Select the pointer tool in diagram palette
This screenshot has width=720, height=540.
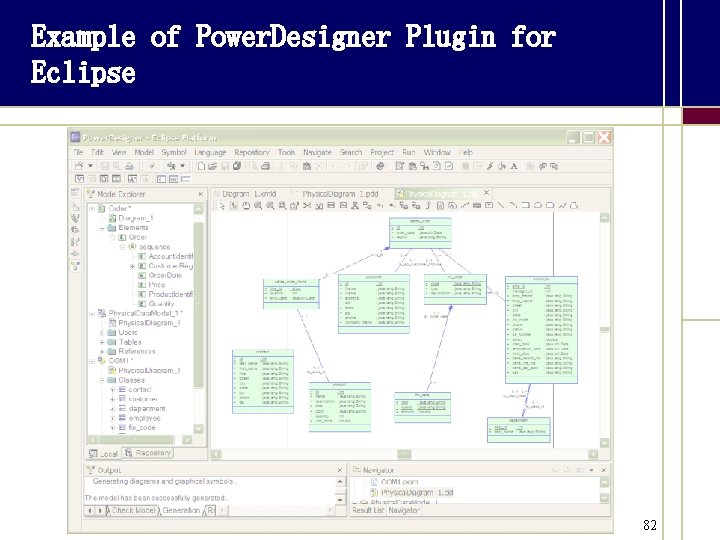pyautogui.click(x=222, y=205)
